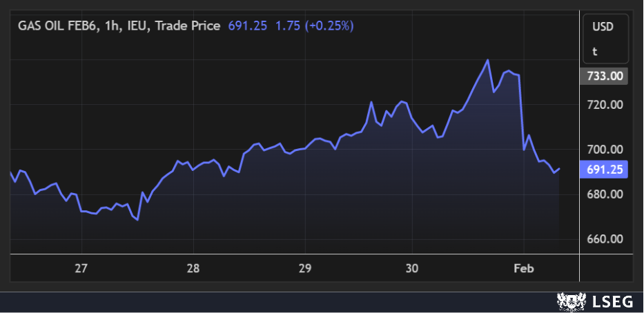The image size is (644, 313).
Task: Click the highlighted 691.25 price axis tag
Action: tap(605, 169)
